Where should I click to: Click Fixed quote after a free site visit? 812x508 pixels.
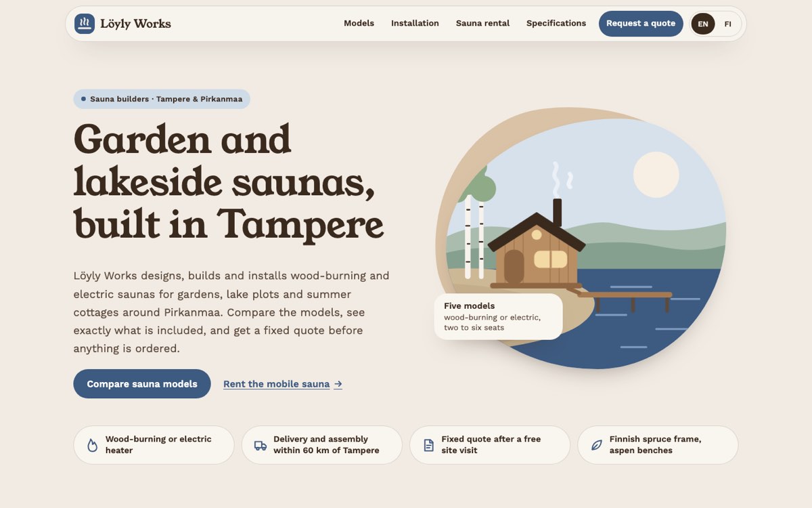pyautogui.click(x=491, y=445)
